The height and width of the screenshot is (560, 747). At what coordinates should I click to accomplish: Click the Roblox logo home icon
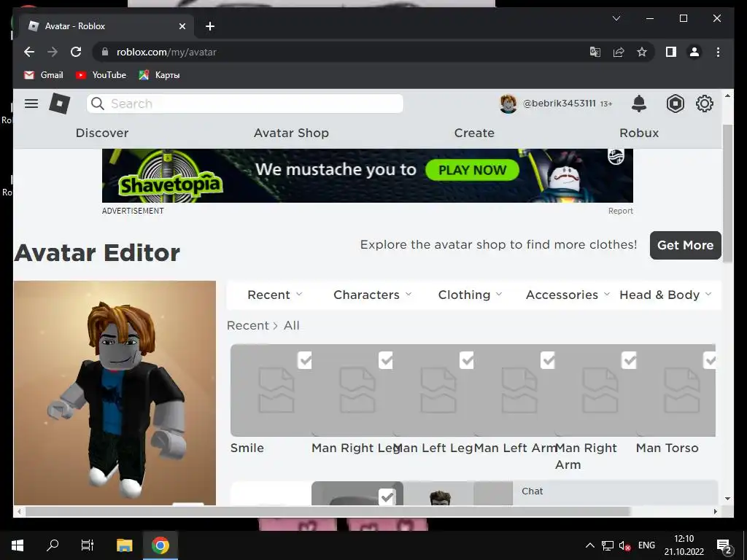point(60,104)
